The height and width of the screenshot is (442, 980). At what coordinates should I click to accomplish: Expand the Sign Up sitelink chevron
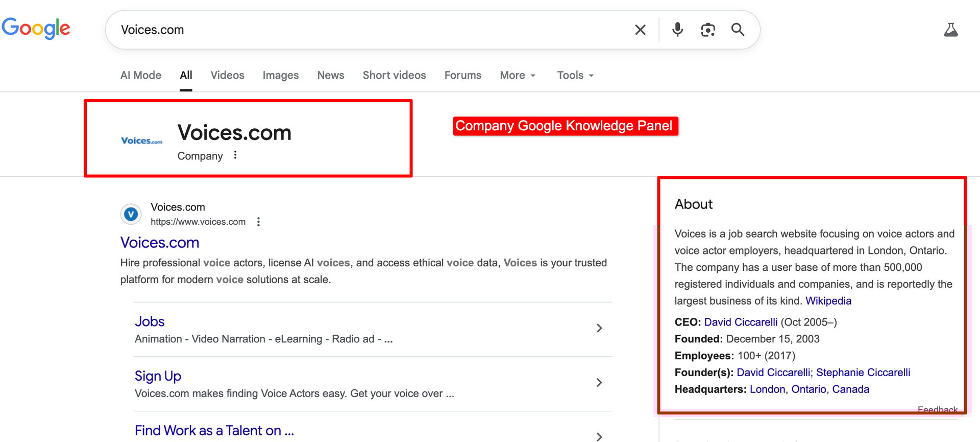pyautogui.click(x=599, y=383)
